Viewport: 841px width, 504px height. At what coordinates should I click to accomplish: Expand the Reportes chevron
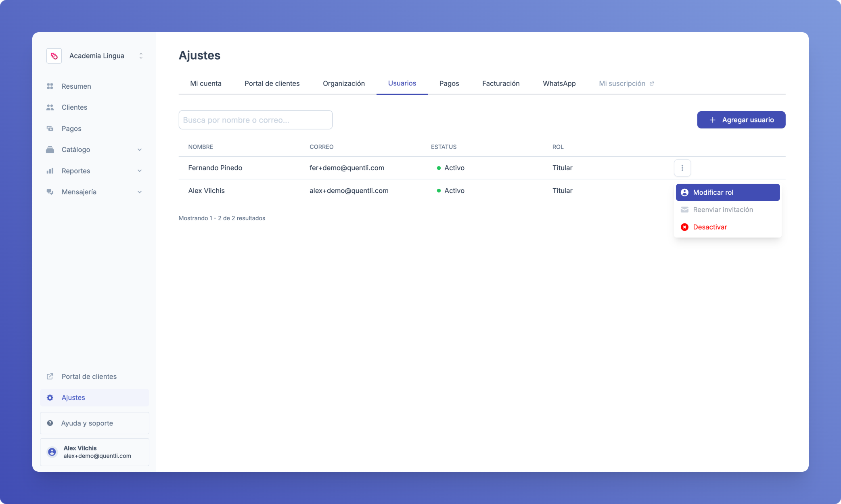click(x=139, y=171)
